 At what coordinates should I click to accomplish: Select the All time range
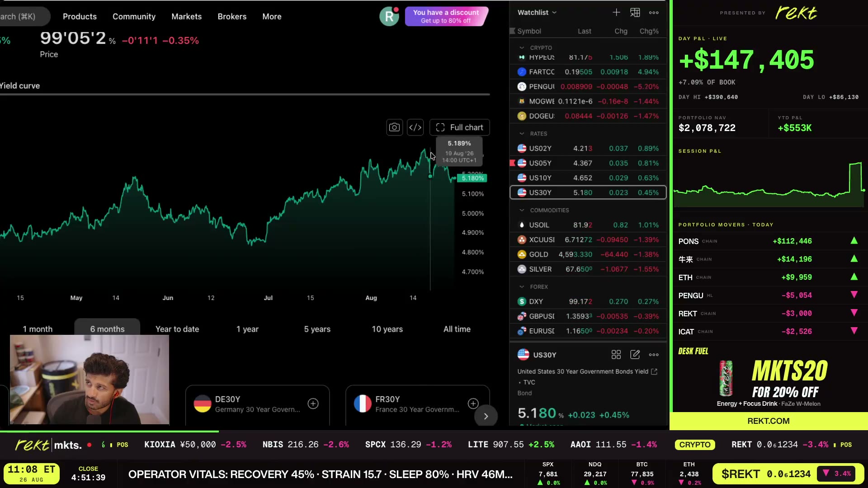457,329
